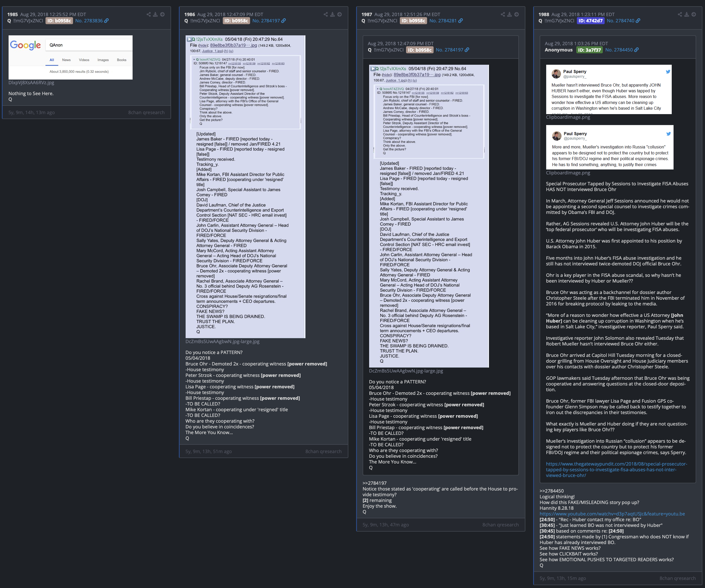705x588 pixels.
Task: Click ID badge b0958c on post 1985
Action: pyautogui.click(x=59, y=21)
